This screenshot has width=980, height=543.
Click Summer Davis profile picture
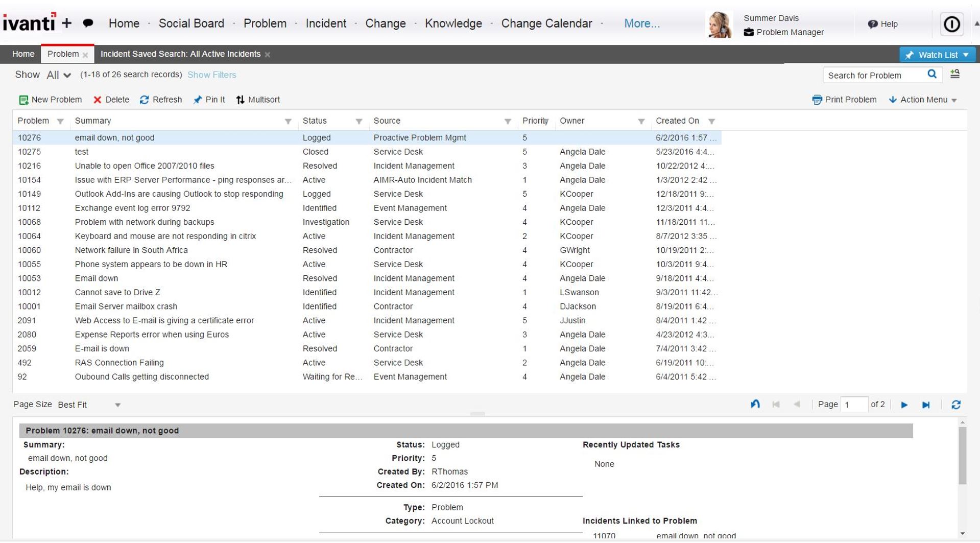tap(719, 25)
